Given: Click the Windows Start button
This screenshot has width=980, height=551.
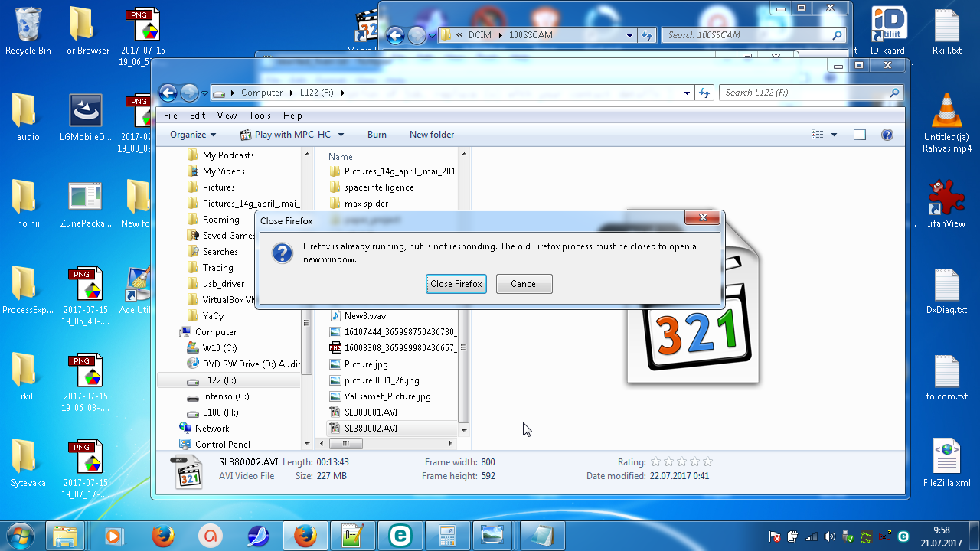Looking at the screenshot, I should [20, 535].
